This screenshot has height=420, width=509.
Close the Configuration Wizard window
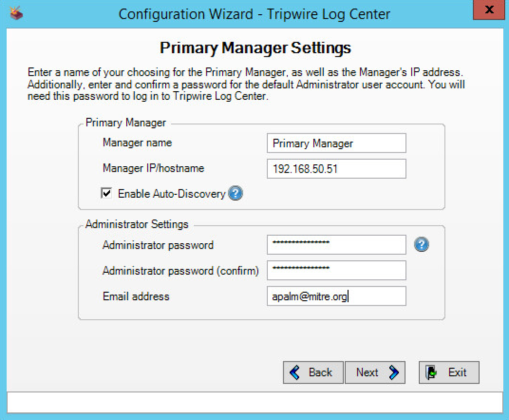490,10
